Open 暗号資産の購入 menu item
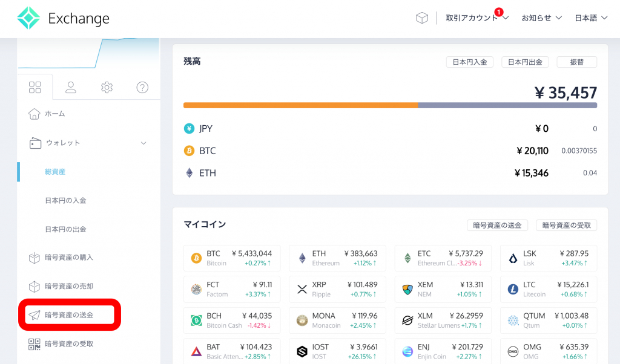The width and height of the screenshot is (620, 364). [x=68, y=258]
